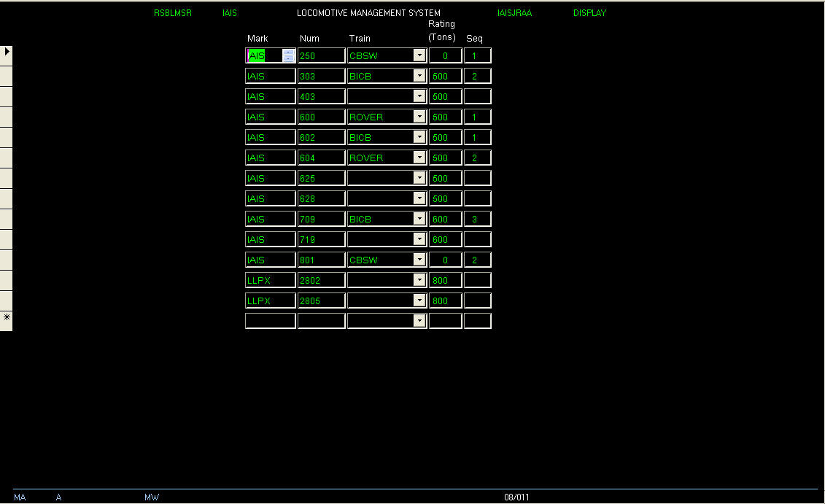The image size is (825, 504).
Task: Open Train dropdown for locomotive 719
Action: click(x=419, y=239)
